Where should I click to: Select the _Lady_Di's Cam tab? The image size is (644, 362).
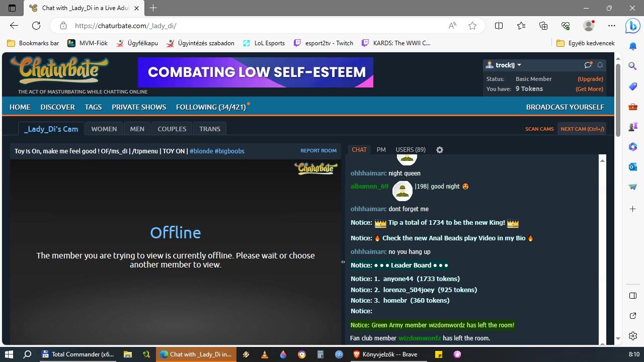pos(51,129)
